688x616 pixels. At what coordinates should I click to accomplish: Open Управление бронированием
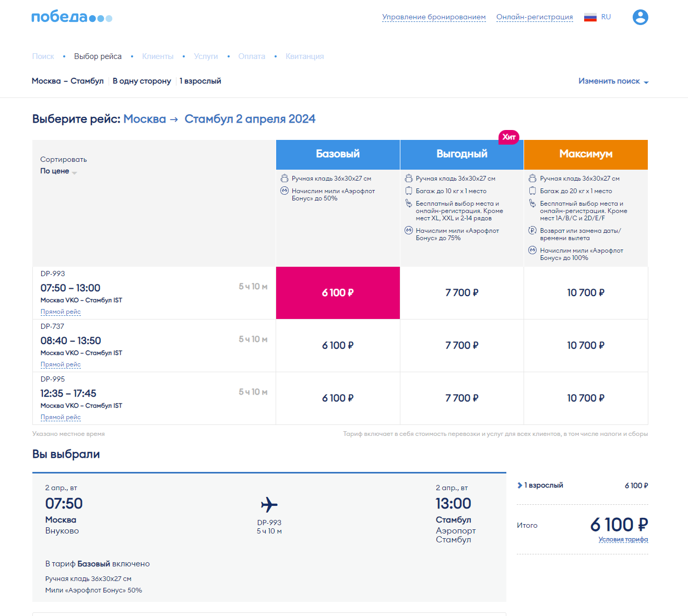tap(434, 17)
